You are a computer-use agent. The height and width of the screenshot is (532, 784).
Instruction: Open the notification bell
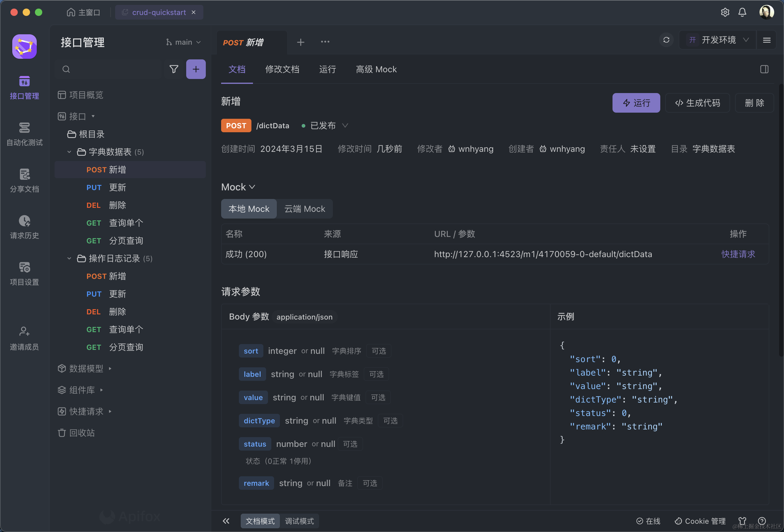pos(742,12)
